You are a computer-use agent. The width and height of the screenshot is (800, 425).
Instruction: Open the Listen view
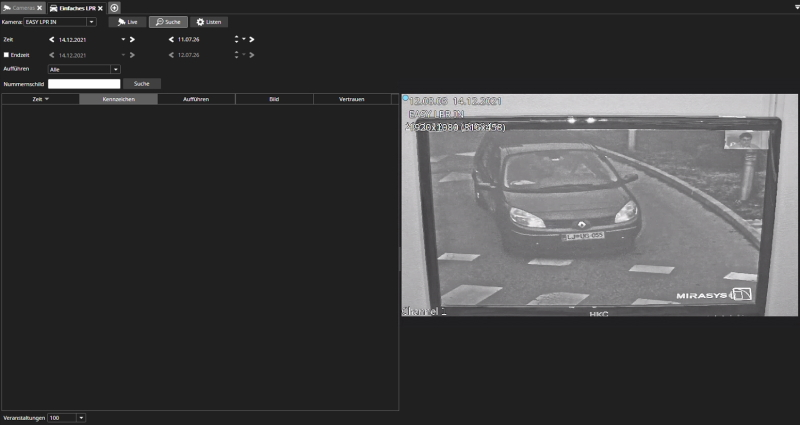pos(209,21)
